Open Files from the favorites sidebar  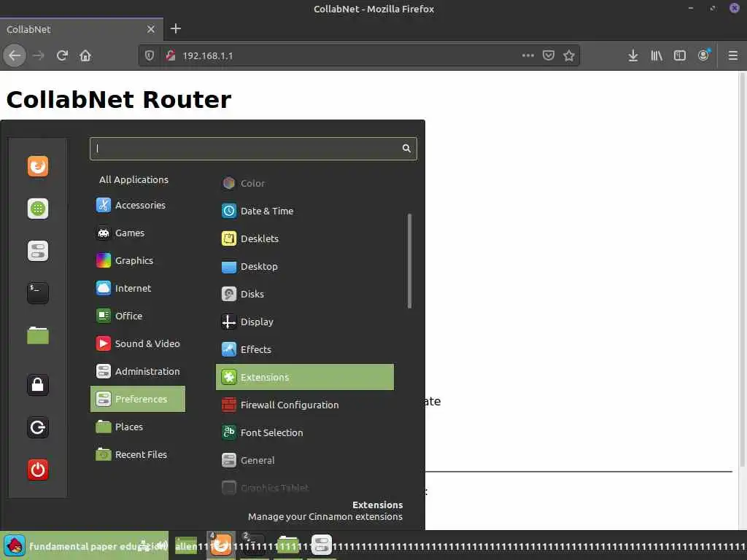click(38, 335)
